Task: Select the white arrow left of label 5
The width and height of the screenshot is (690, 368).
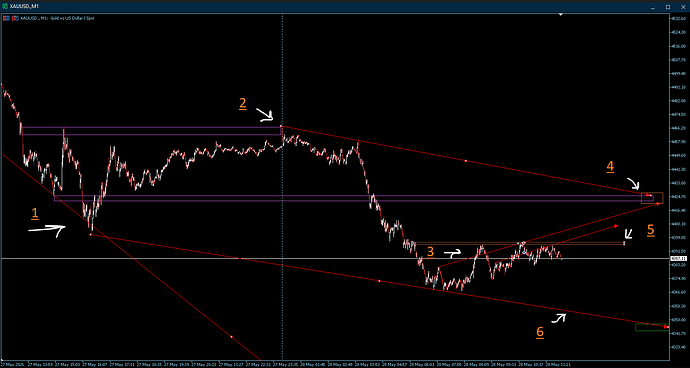Action: (628, 234)
